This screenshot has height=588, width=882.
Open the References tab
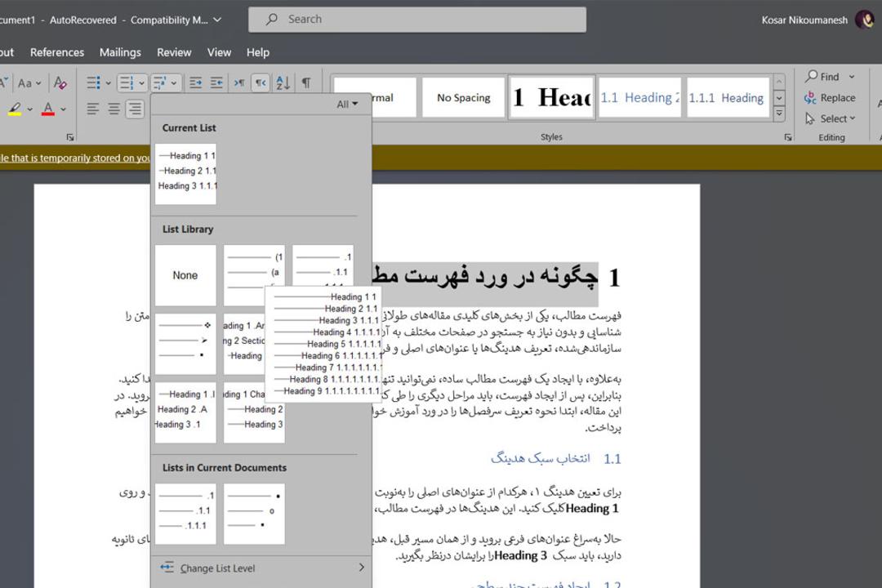click(57, 52)
